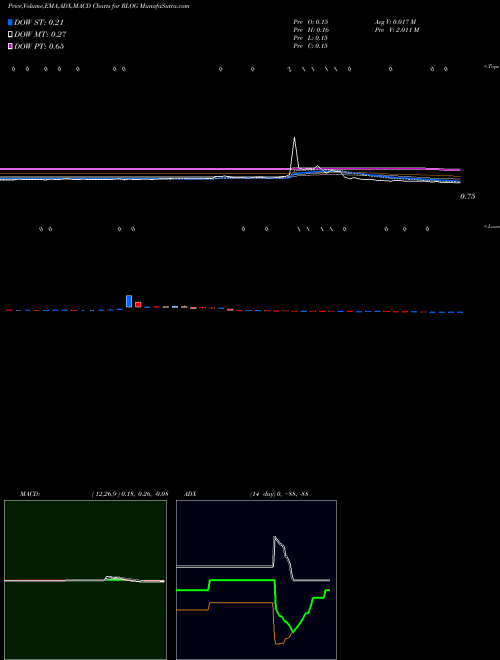Screen dimensions: 500x660
Task: Click the chart title mentioning MunafaSutra.com
Action: pyautogui.click(x=98, y=6)
